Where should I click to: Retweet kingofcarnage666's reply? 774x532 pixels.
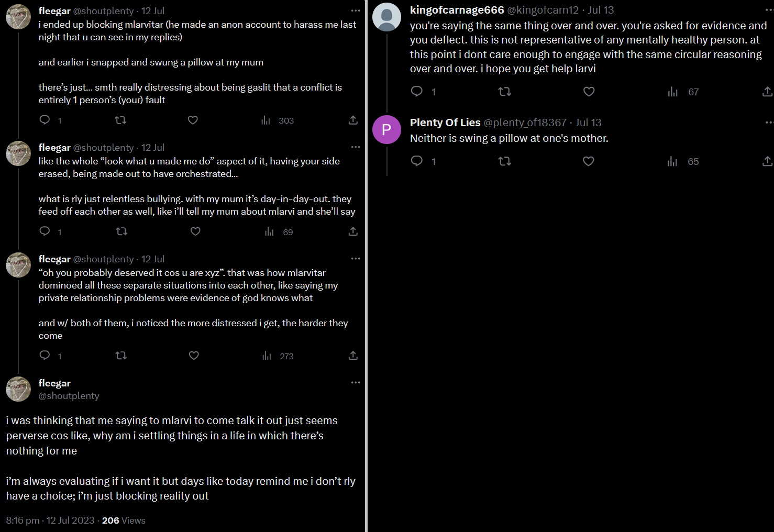504,92
